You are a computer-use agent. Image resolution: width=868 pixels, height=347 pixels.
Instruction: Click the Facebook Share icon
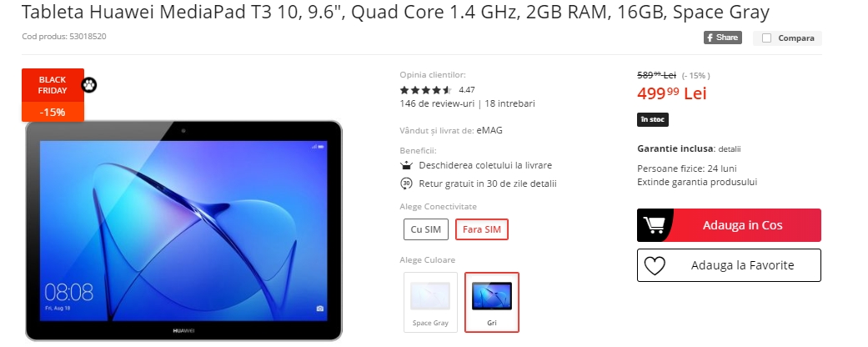(x=722, y=38)
